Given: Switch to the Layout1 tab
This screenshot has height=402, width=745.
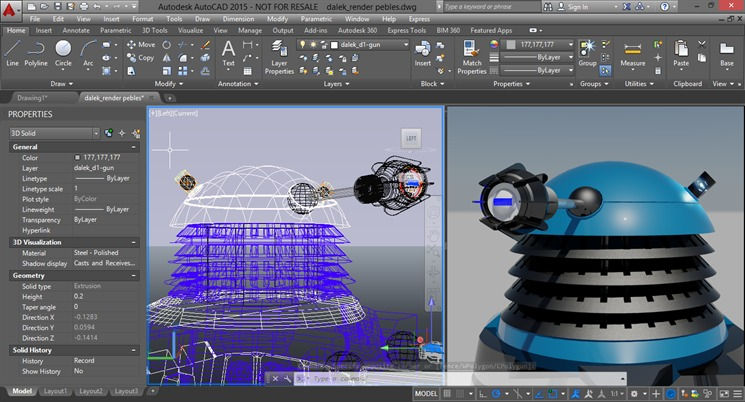Looking at the screenshot, I should pyautogui.click(x=55, y=391).
